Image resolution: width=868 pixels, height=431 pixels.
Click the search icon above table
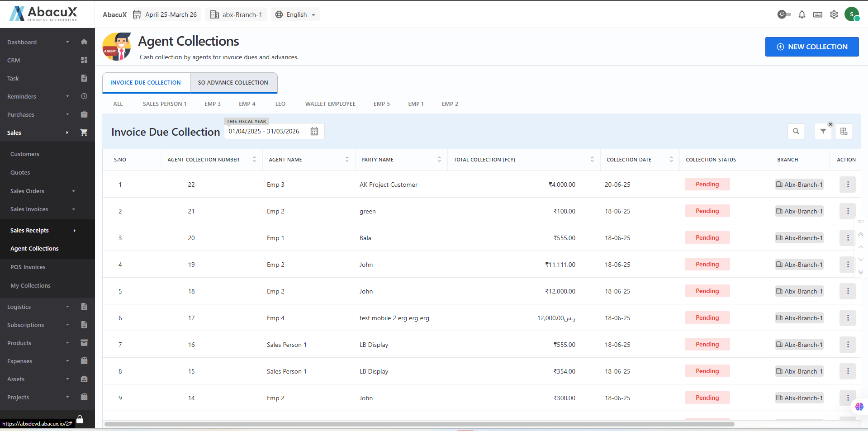point(796,131)
